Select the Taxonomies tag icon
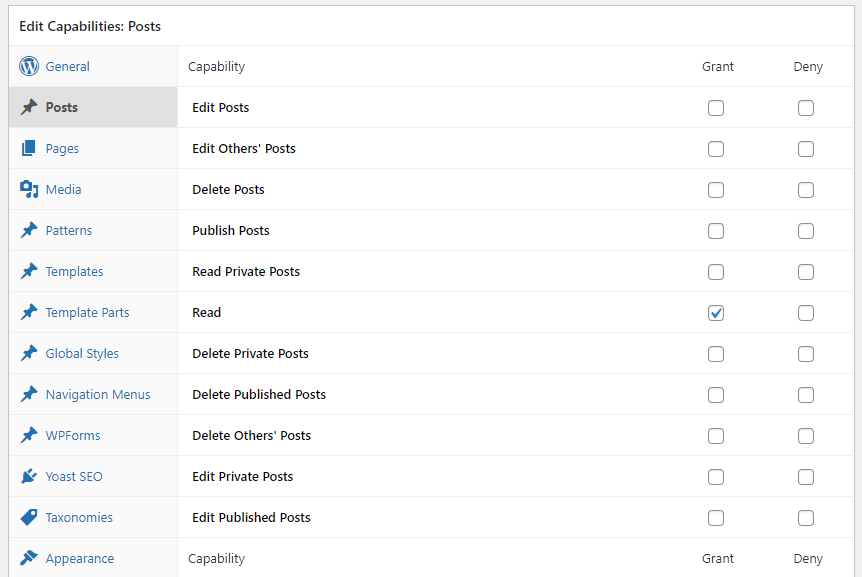862x577 pixels. tap(29, 517)
